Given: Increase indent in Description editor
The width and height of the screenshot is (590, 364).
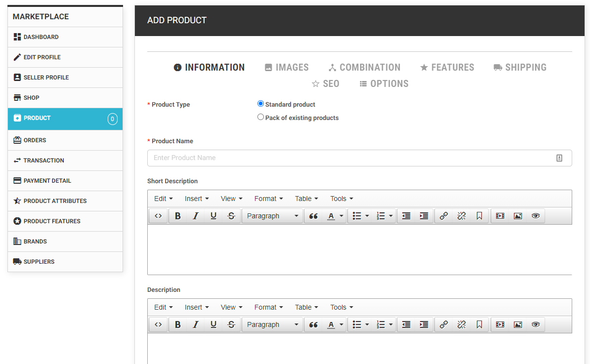Looking at the screenshot, I should [423, 324].
